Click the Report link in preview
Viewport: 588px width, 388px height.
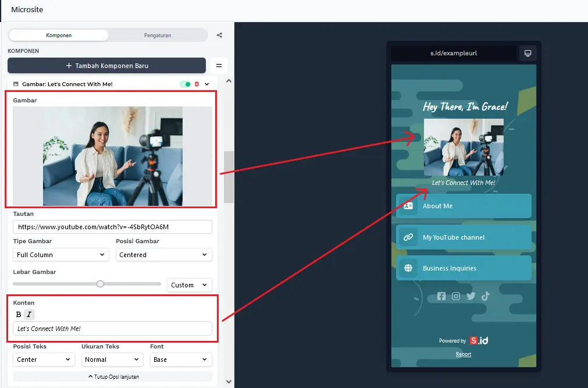tap(464, 354)
